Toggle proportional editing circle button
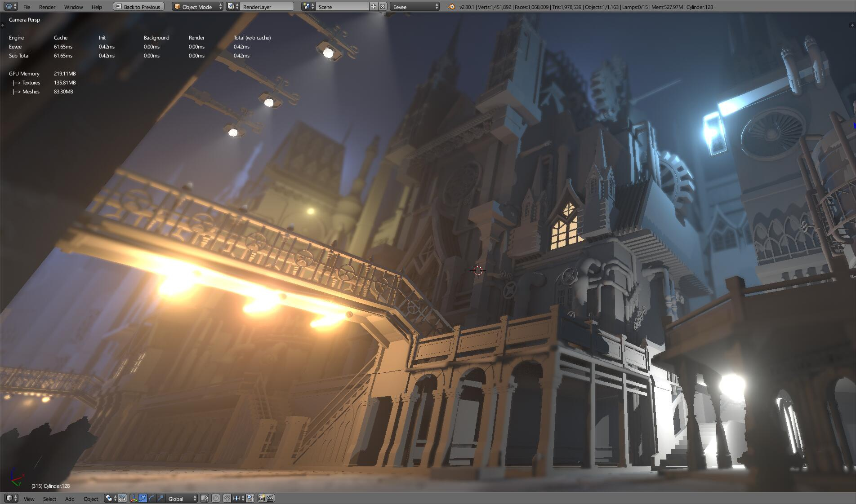Viewport: 856px width, 504px height. [216, 498]
